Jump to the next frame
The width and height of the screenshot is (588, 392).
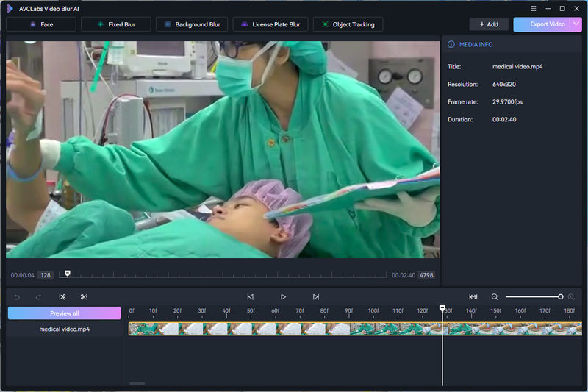pos(315,297)
